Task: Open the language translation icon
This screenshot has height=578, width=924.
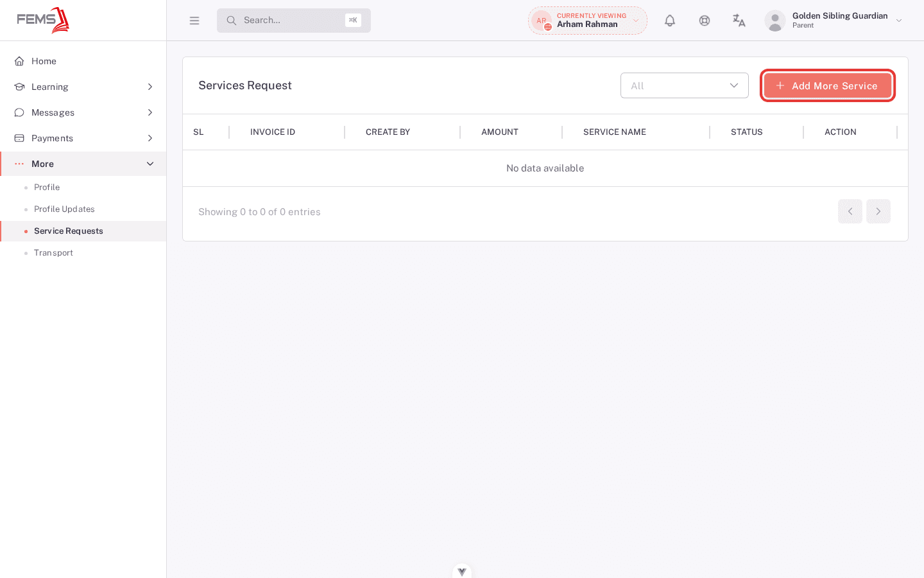Action: click(739, 21)
